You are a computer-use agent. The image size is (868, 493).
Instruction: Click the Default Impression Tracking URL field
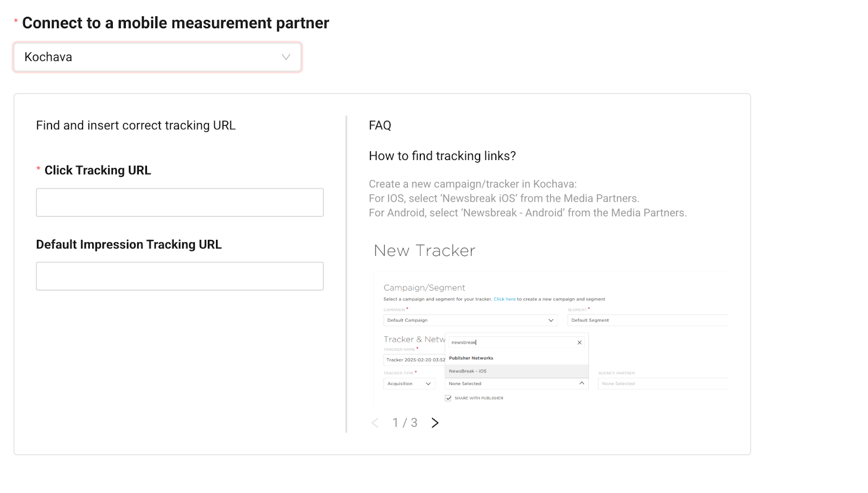click(x=180, y=276)
